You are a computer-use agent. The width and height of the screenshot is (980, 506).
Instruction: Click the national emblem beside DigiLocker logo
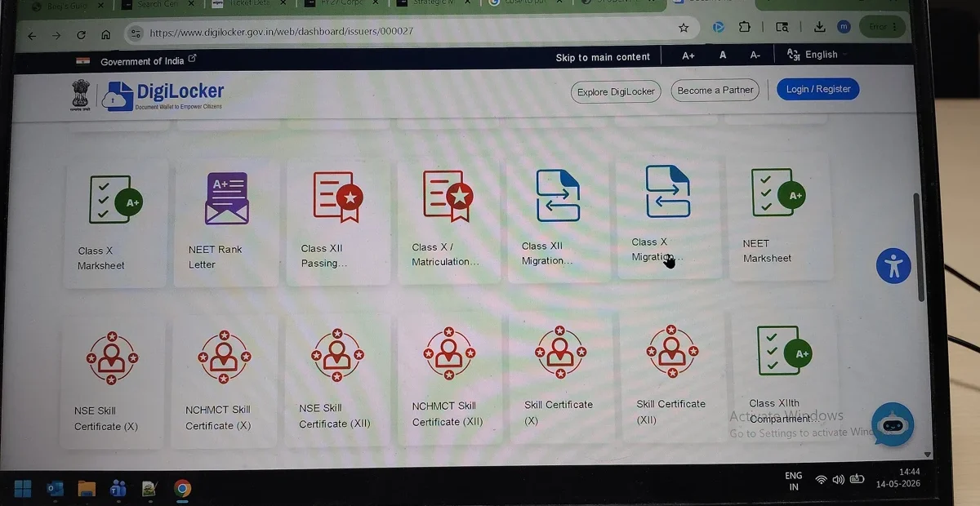coord(80,95)
